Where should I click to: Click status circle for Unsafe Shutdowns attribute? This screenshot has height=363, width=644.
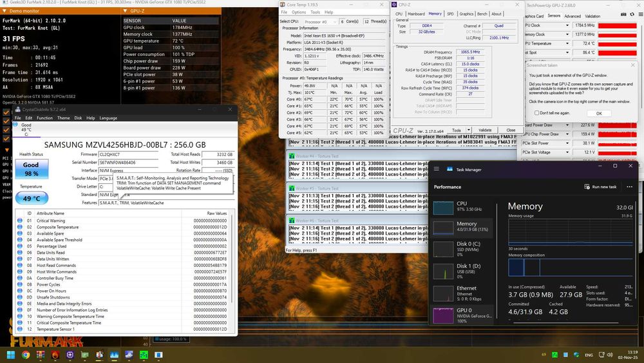tap(20, 297)
